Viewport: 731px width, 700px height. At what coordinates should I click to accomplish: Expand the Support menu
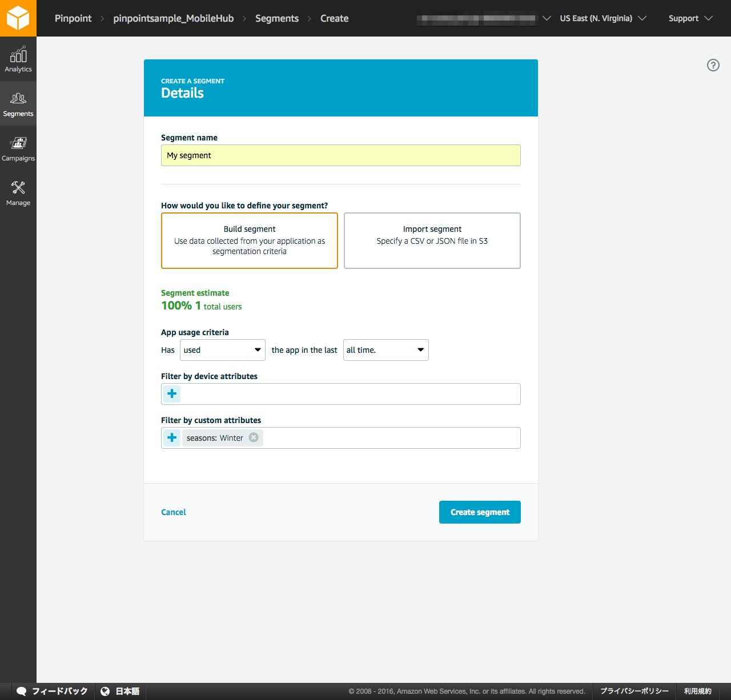tap(690, 18)
